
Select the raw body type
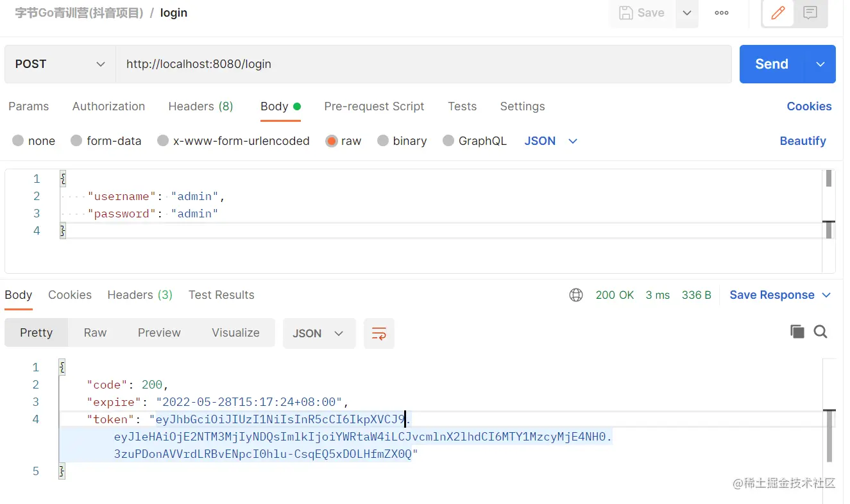tap(344, 141)
